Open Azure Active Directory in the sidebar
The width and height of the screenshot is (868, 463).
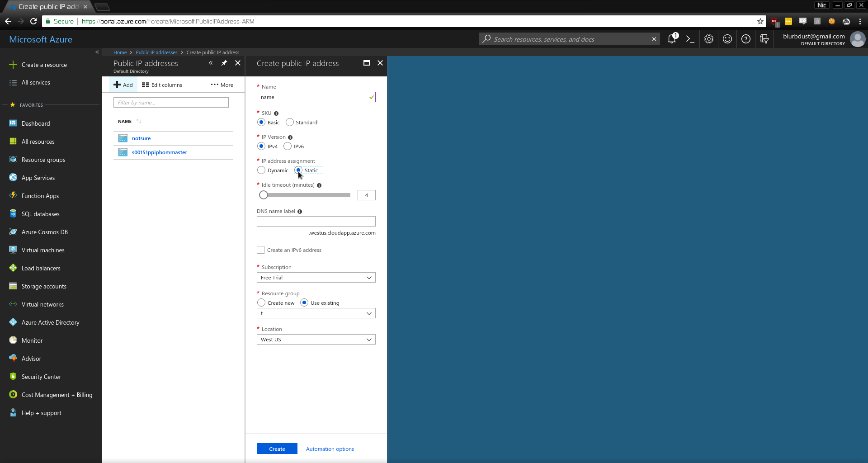click(51, 322)
